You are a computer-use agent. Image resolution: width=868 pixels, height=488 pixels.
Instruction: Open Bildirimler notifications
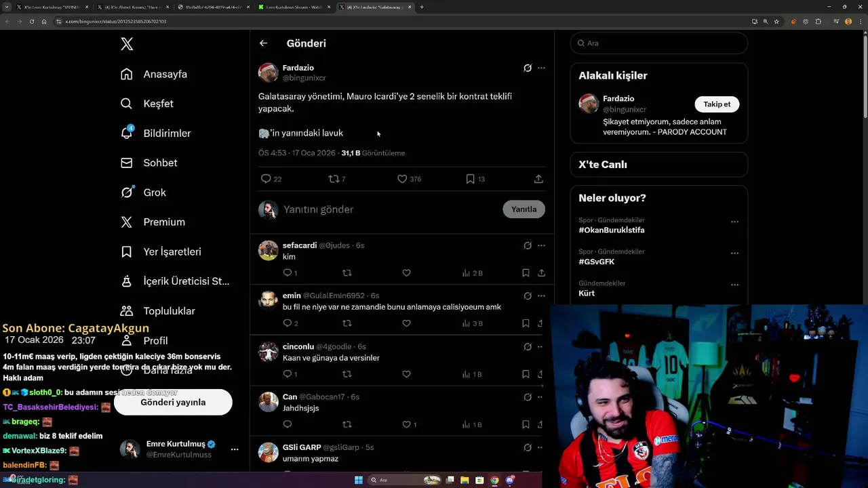click(156, 134)
